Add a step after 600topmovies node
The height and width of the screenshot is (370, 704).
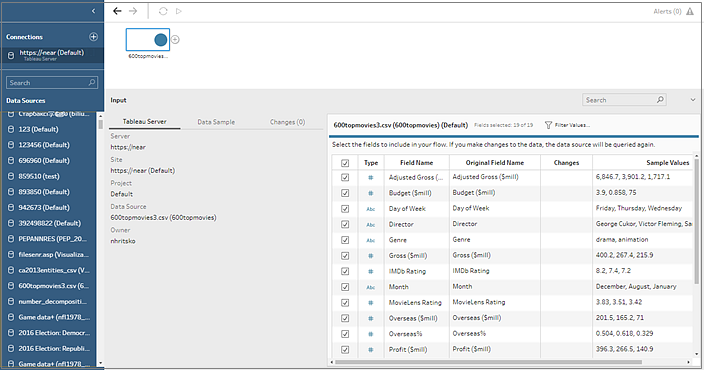point(175,40)
